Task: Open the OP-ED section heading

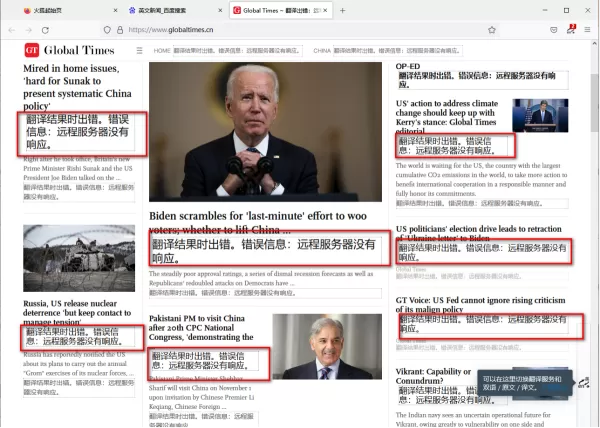Action: click(408, 66)
